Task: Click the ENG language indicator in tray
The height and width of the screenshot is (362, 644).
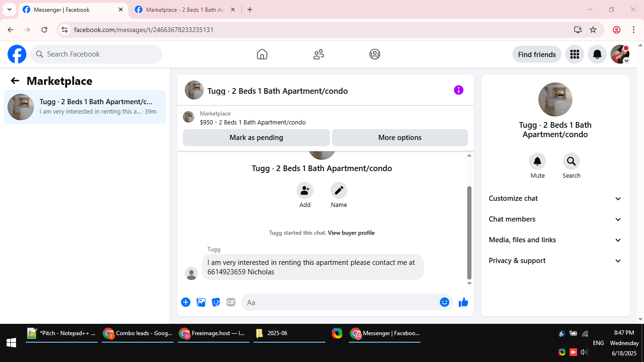Action: pyautogui.click(x=598, y=343)
